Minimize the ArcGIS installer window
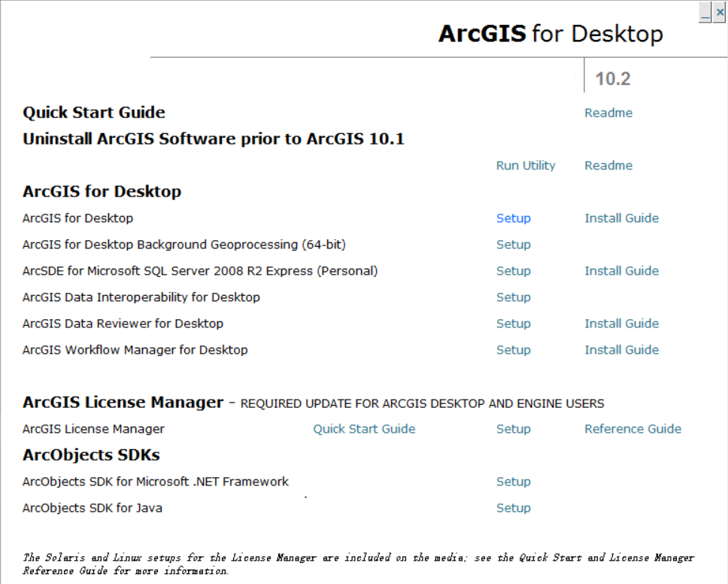This screenshot has height=584, width=728. pyautogui.click(x=705, y=12)
